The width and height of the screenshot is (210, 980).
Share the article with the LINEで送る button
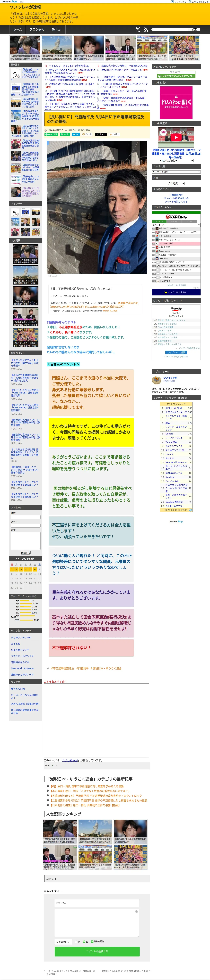tap(52, 134)
